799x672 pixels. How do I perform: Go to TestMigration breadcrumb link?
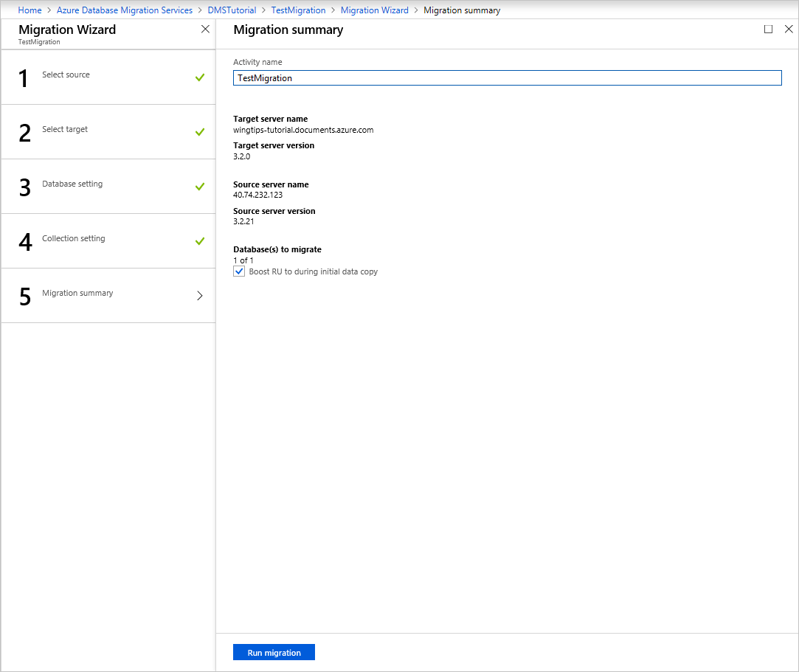click(x=298, y=10)
